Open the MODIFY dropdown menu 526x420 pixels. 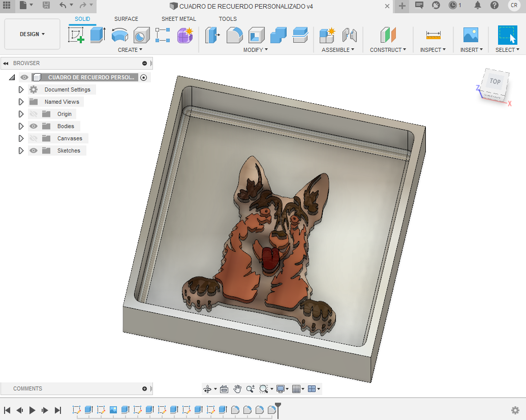coord(256,50)
